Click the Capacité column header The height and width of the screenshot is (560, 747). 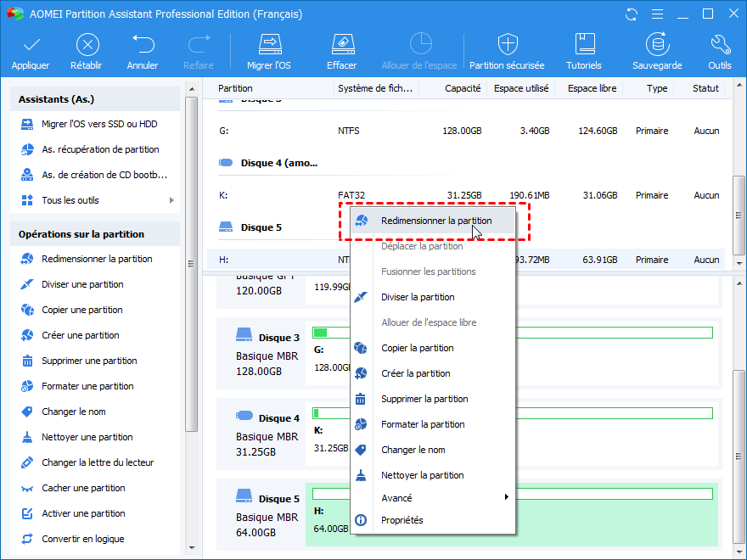[x=463, y=88]
